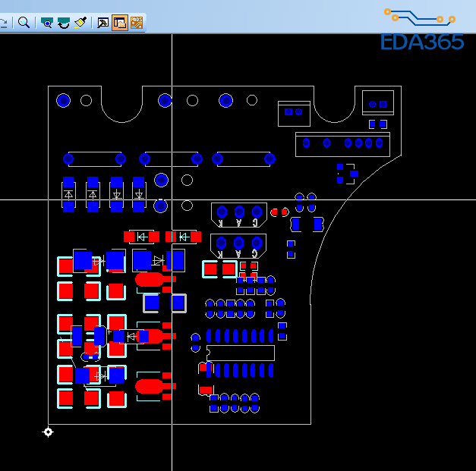The height and width of the screenshot is (471, 476).
Task: Click the Board view zoom icon
Action: click(47, 23)
